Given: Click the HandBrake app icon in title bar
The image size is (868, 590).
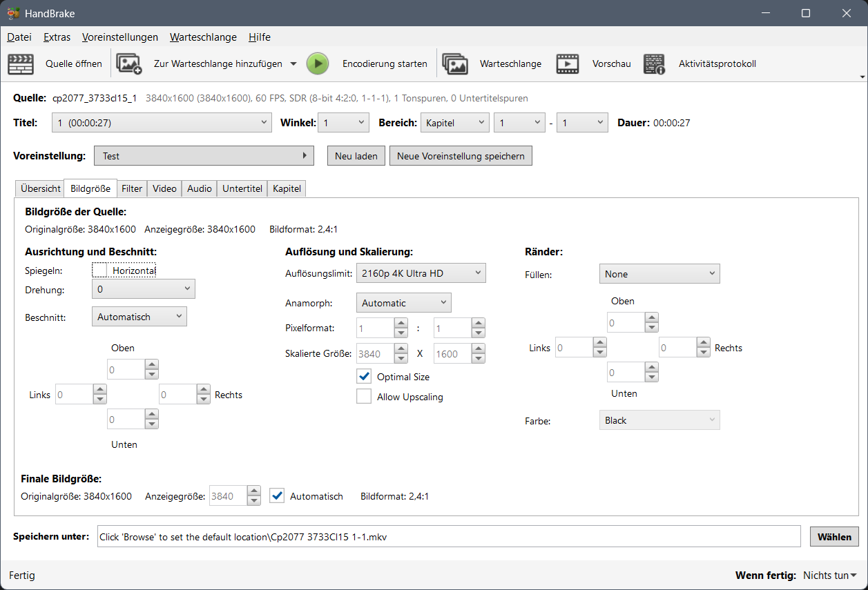Looking at the screenshot, I should pyautogui.click(x=13, y=13).
